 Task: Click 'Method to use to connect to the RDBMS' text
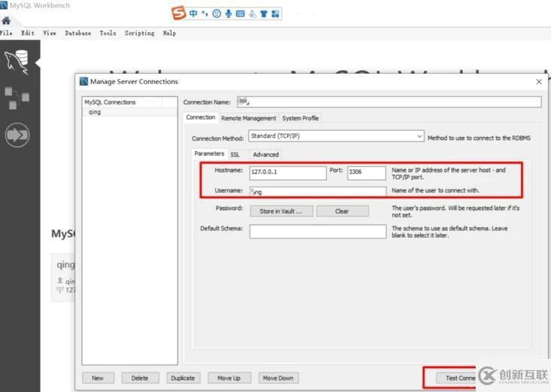[x=479, y=138]
